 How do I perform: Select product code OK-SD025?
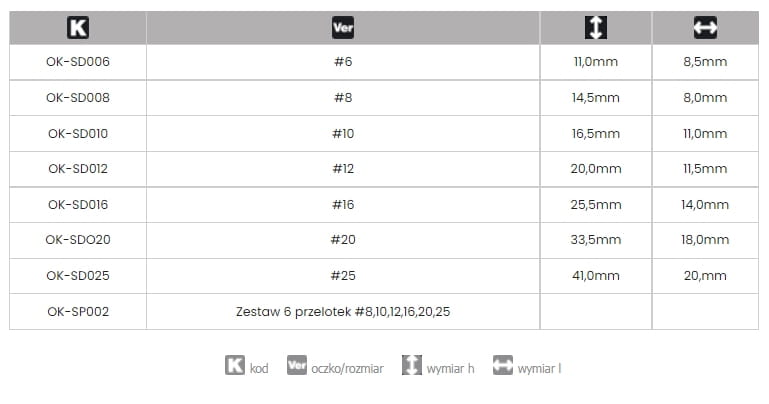[78, 275]
